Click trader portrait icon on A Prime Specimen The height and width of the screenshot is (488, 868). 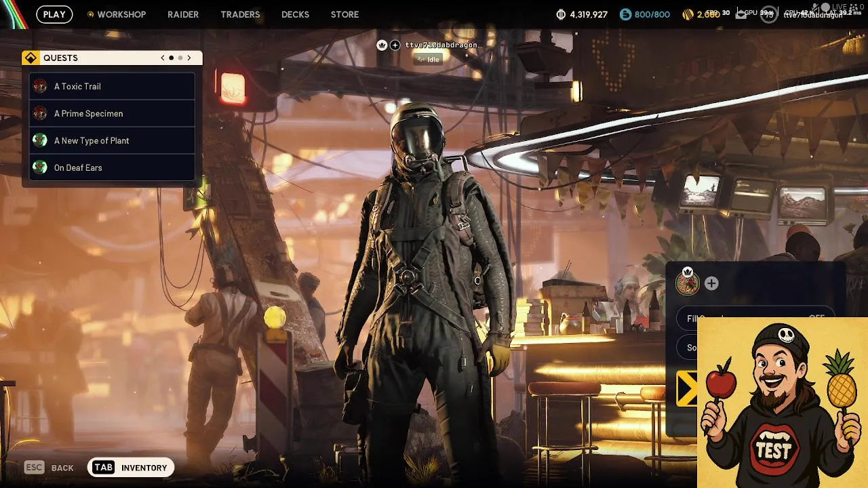coord(40,113)
